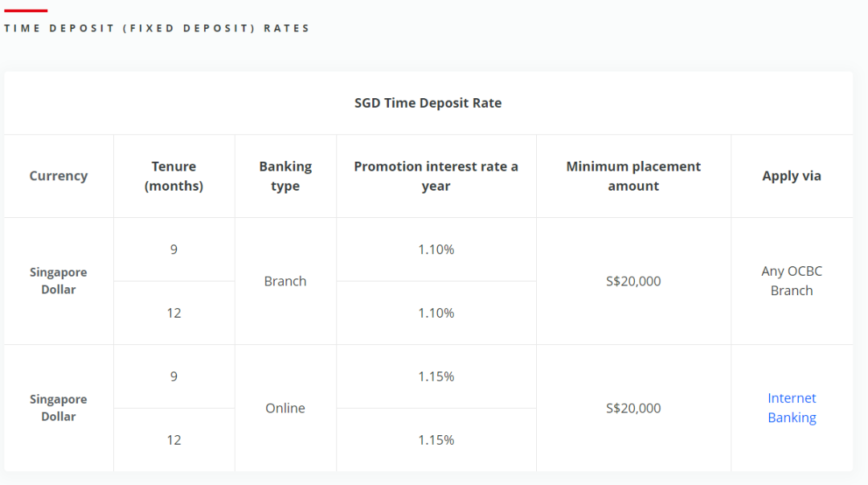Click the "Apply via" column header

(792, 176)
